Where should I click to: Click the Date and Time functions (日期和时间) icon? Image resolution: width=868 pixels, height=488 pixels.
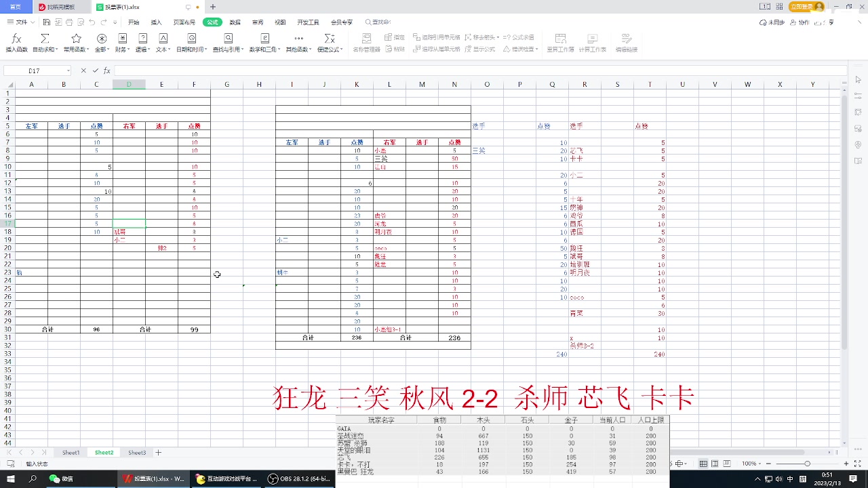(191, 41)
